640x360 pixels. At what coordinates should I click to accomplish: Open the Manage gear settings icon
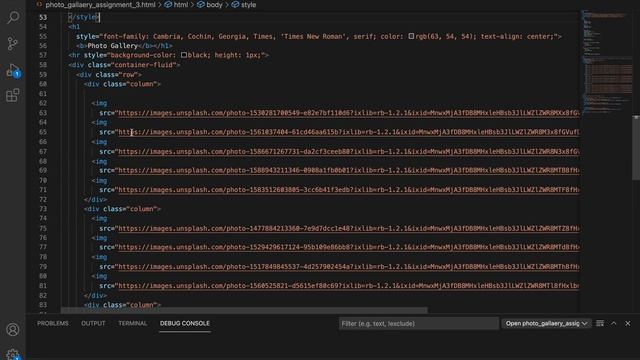click(13, 354)
